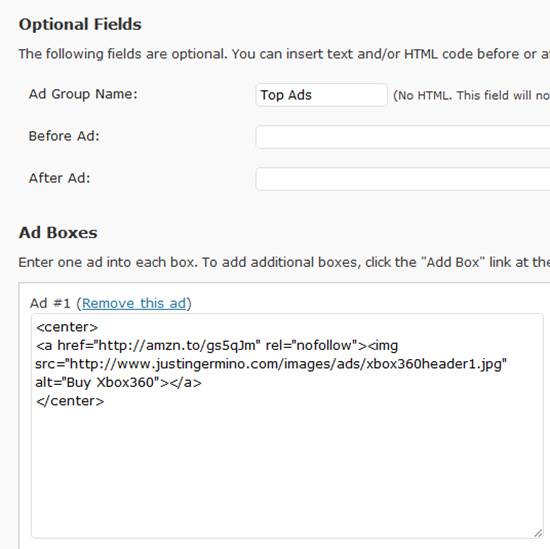This screenshot has width=550, height=549.
Task: Focus the Before Ad text field
Action: [403, 137]
